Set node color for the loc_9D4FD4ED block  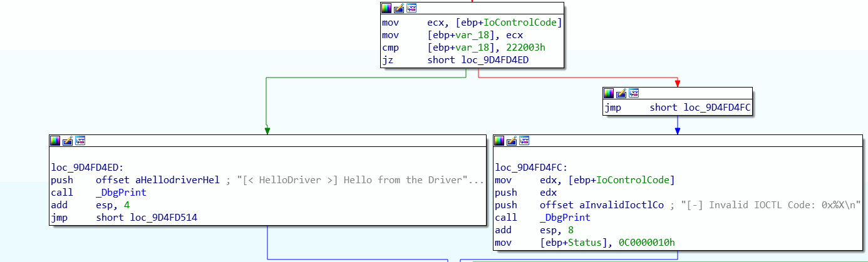(x=55, y=141)
